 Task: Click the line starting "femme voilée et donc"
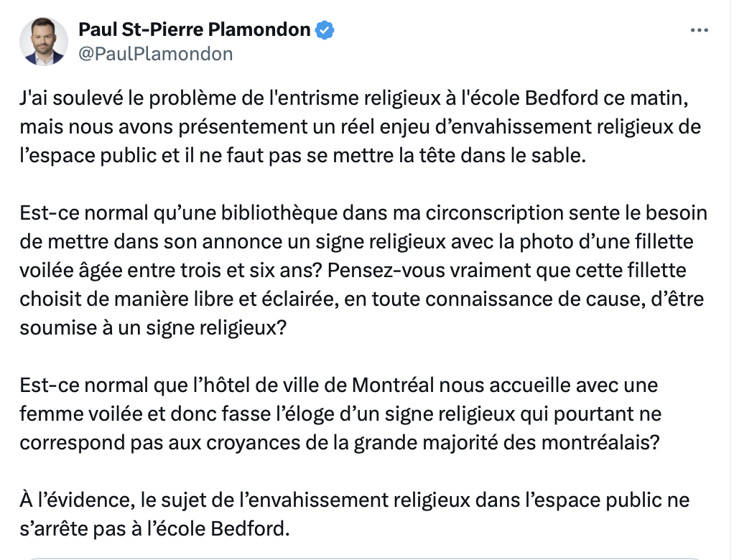[340, 414]
